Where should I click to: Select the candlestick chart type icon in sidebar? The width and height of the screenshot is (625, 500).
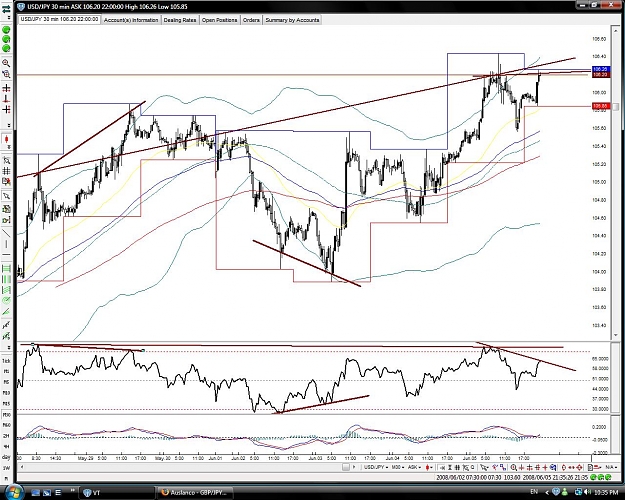click(x=6, y=140)
